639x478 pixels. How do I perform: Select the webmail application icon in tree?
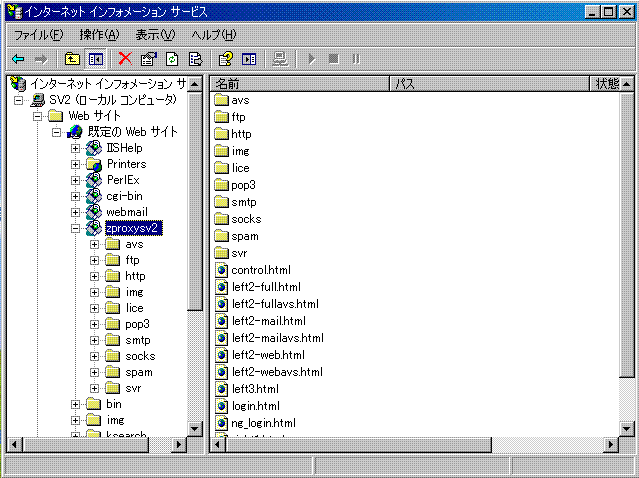(94, 212)
